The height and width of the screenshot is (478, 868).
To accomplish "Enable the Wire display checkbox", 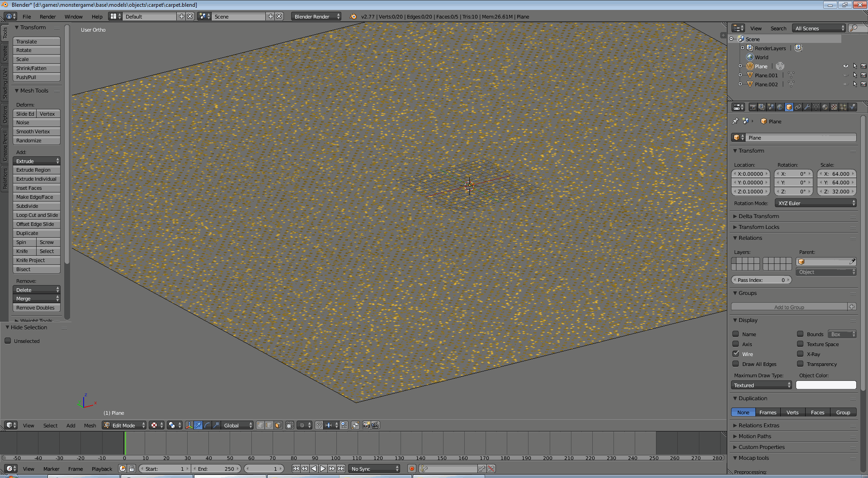I will 736,354.
